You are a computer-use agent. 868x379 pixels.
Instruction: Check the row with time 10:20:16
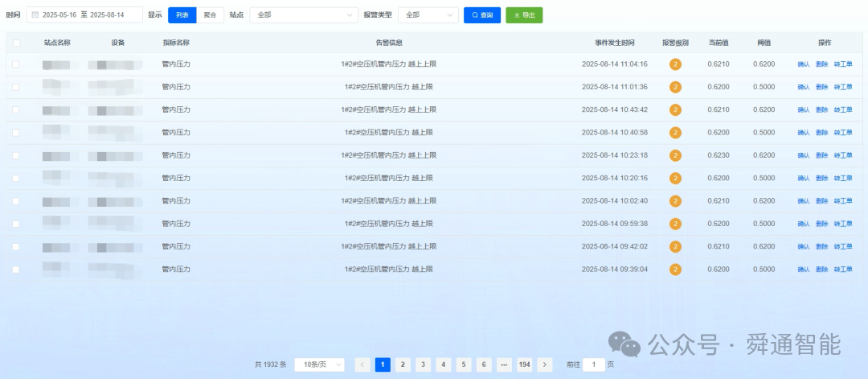coord(15,178)
